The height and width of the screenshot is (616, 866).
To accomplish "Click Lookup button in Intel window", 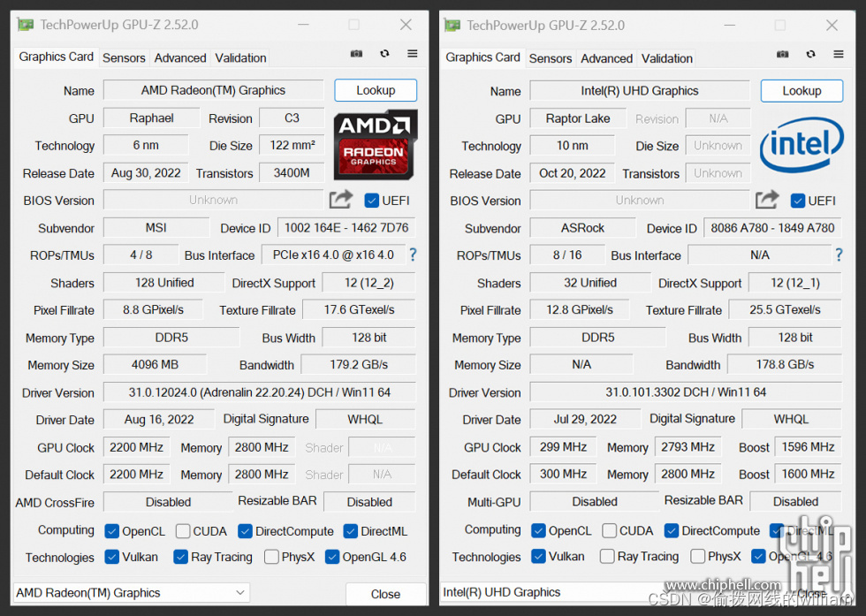I will [802, 91].
